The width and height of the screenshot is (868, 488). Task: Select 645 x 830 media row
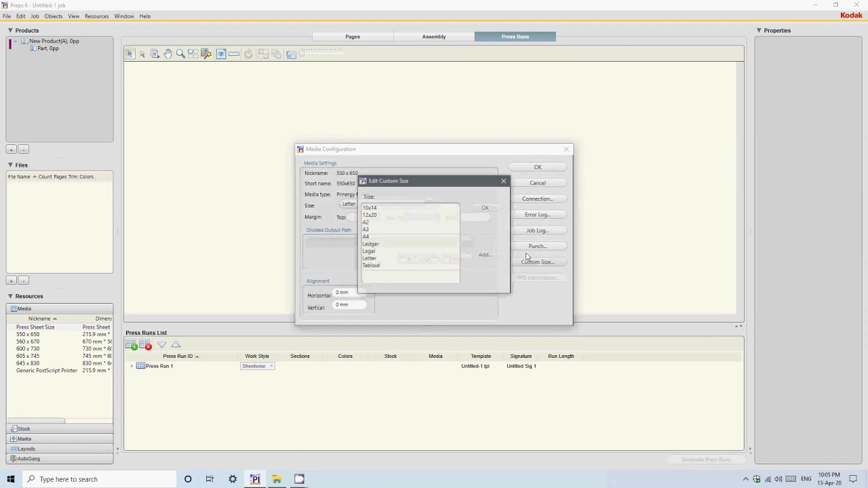[x=60, y=363]
